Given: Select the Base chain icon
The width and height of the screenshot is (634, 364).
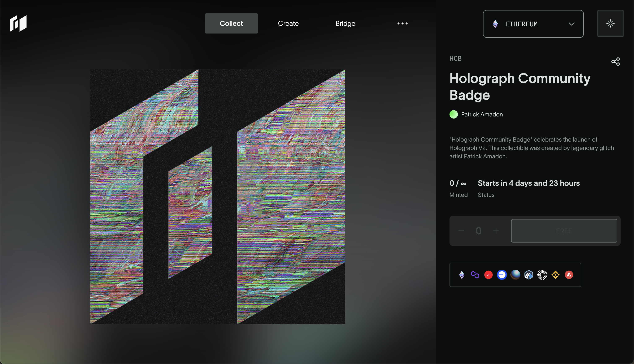Looking at the screenshot, I should point(502,275).
